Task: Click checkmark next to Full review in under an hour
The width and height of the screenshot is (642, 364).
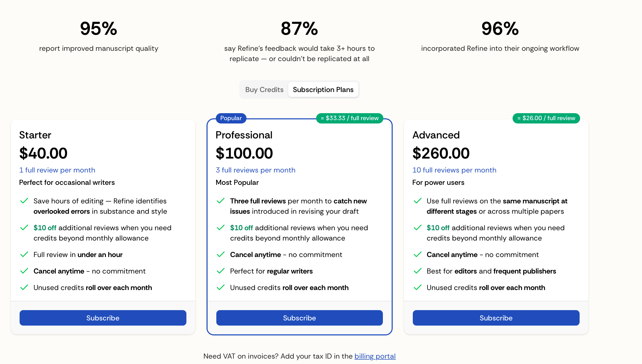Action: pos(24,254)
